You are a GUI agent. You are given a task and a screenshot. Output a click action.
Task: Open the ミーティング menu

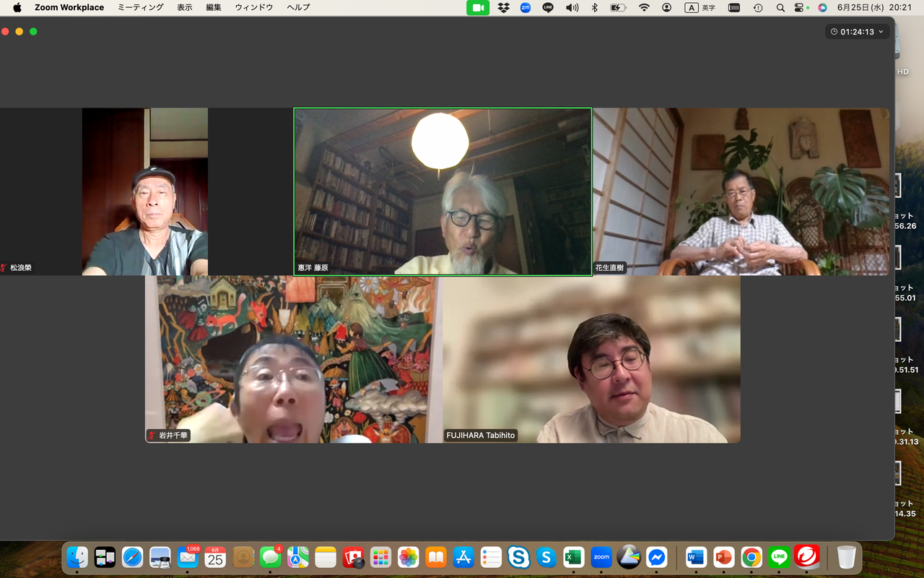(141, 7)
